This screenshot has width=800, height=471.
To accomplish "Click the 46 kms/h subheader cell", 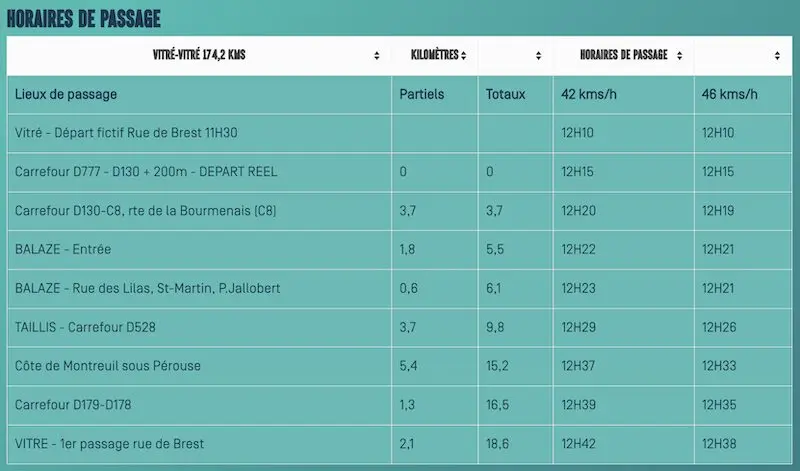I will click(x=730, y=95).
